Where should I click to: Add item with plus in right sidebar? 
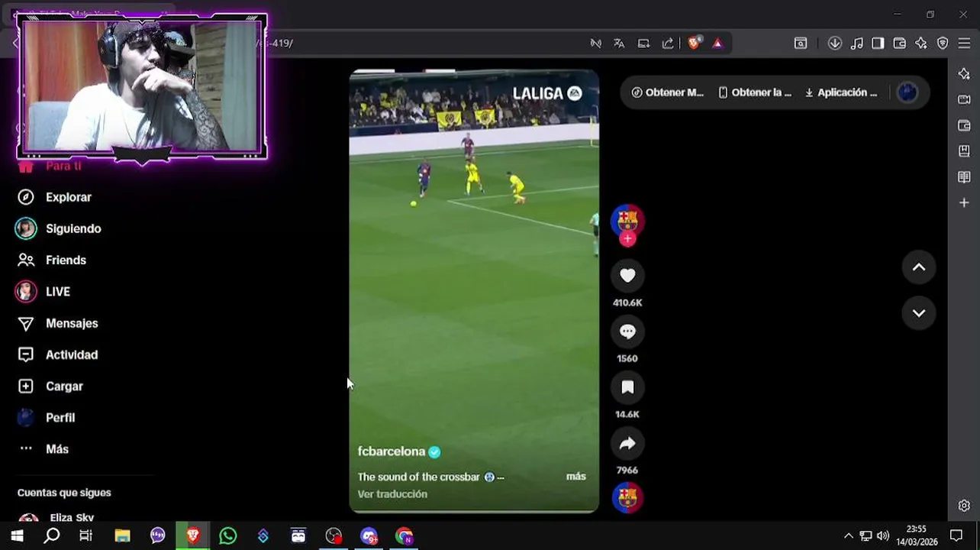(964, 202)
